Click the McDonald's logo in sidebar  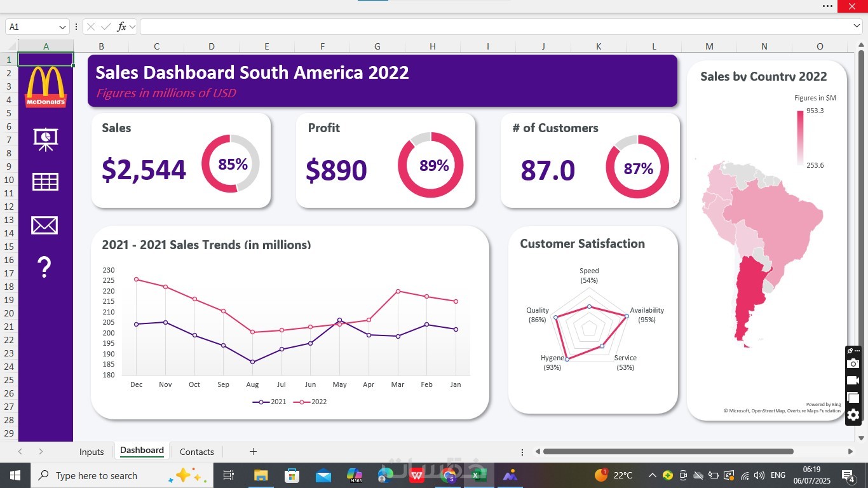coord(46,87)
